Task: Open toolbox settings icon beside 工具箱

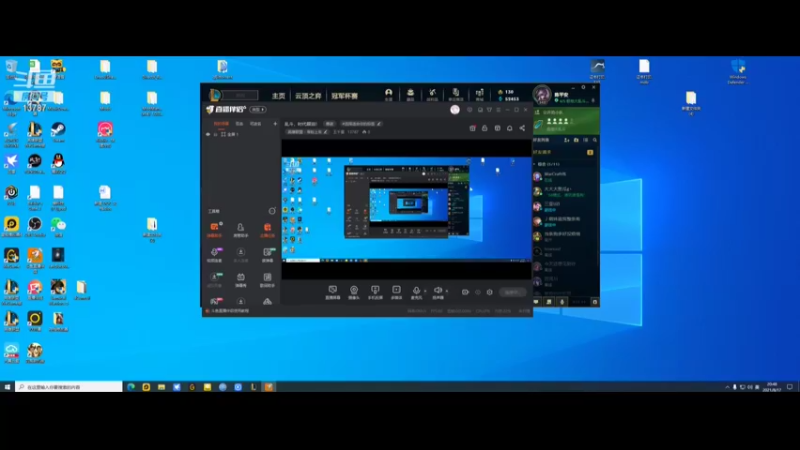Action: click(272, 211)
